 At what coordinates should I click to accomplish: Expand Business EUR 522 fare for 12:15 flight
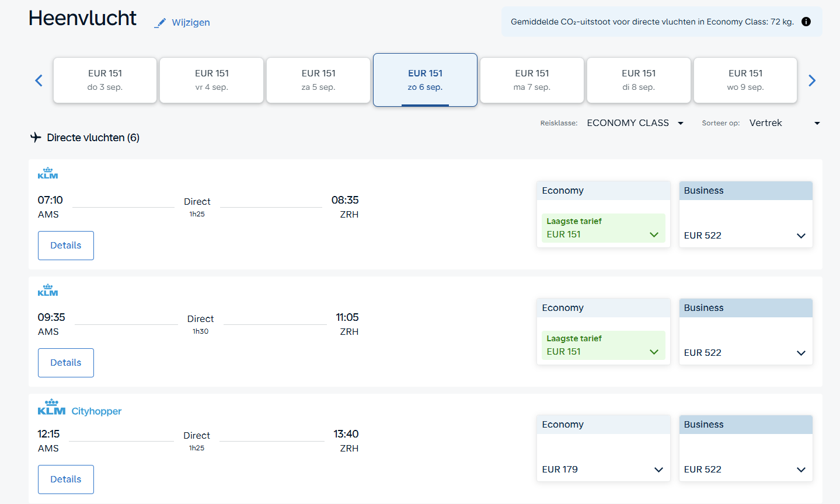[x=746, y=470]
